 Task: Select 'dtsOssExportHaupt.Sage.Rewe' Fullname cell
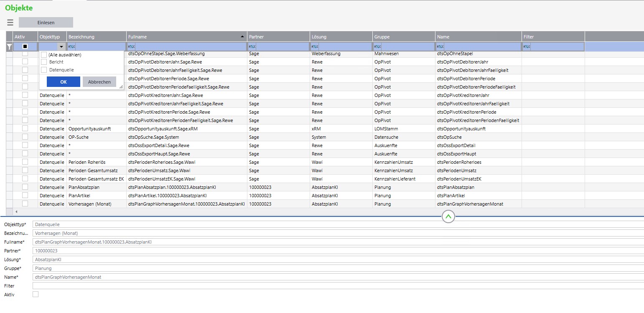[x=187, y=154]
